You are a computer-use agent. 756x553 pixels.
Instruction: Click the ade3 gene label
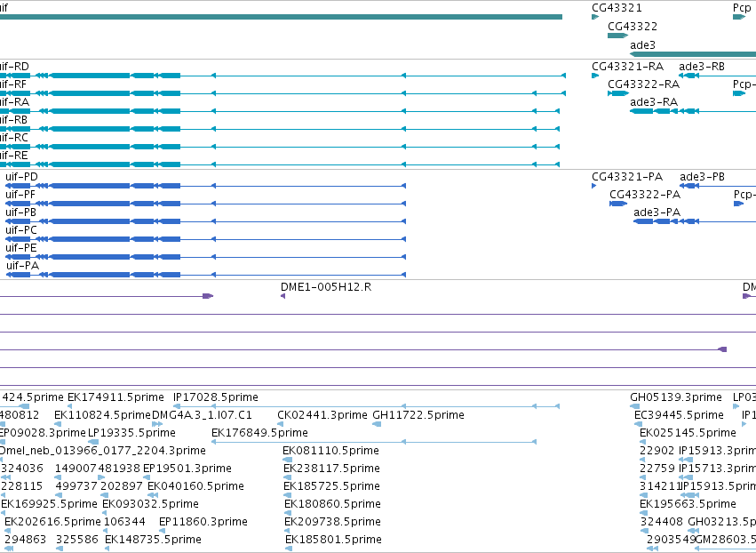642,44
